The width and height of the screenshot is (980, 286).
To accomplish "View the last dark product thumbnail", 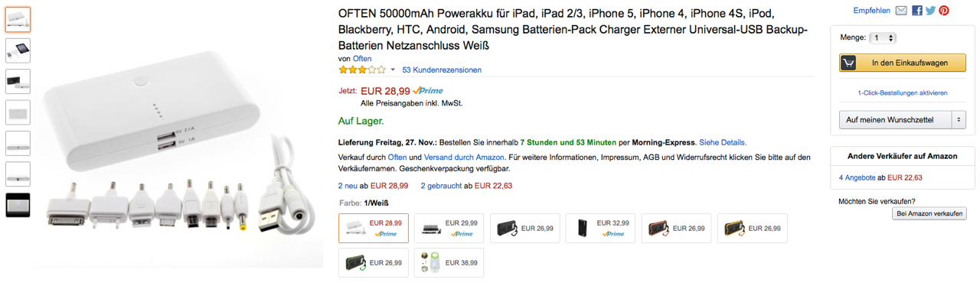I will (18, 205).
